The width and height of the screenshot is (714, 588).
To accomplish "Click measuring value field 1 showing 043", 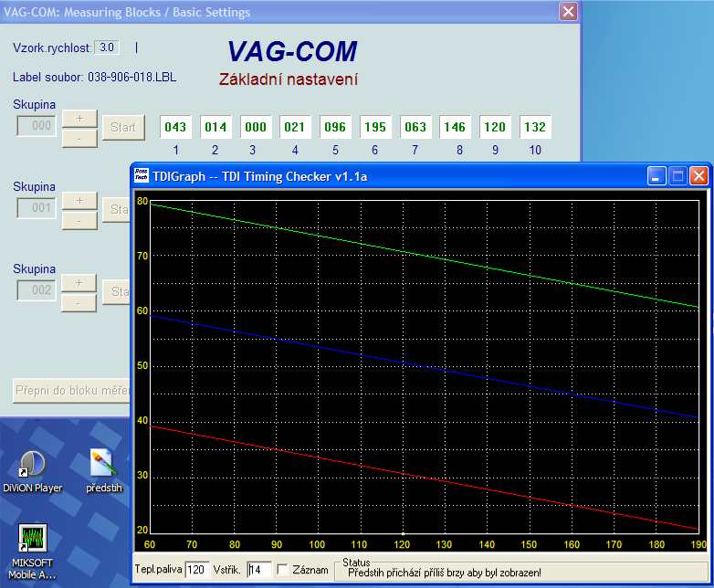I will point(175,128).
